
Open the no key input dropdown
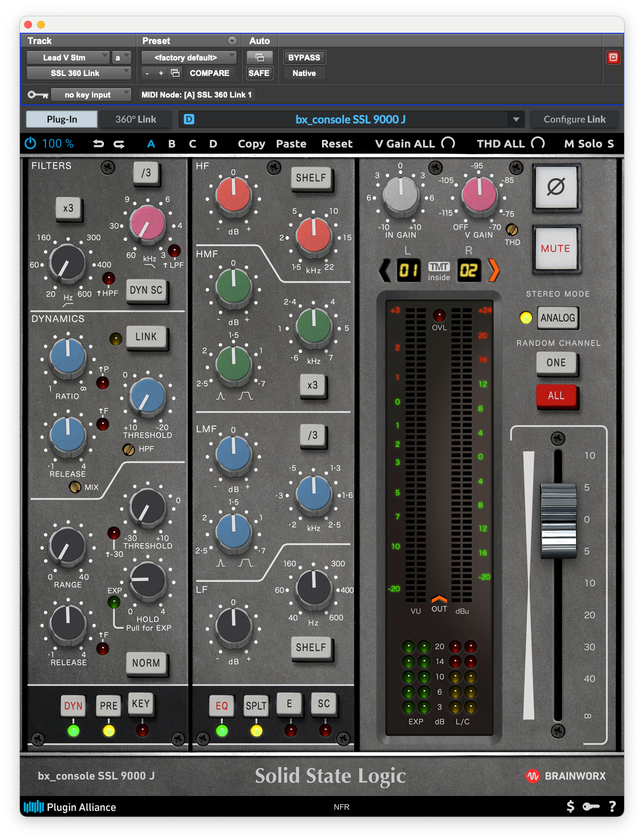pos(91,95)
